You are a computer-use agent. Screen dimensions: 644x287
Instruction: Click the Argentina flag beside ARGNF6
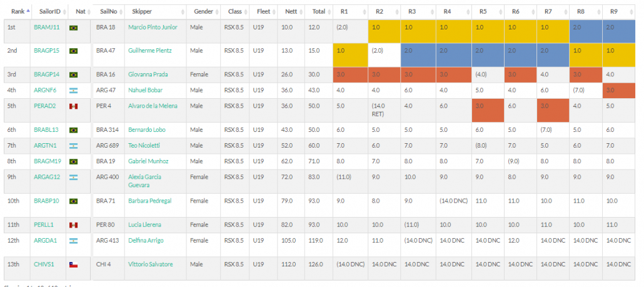pos(74,90)
